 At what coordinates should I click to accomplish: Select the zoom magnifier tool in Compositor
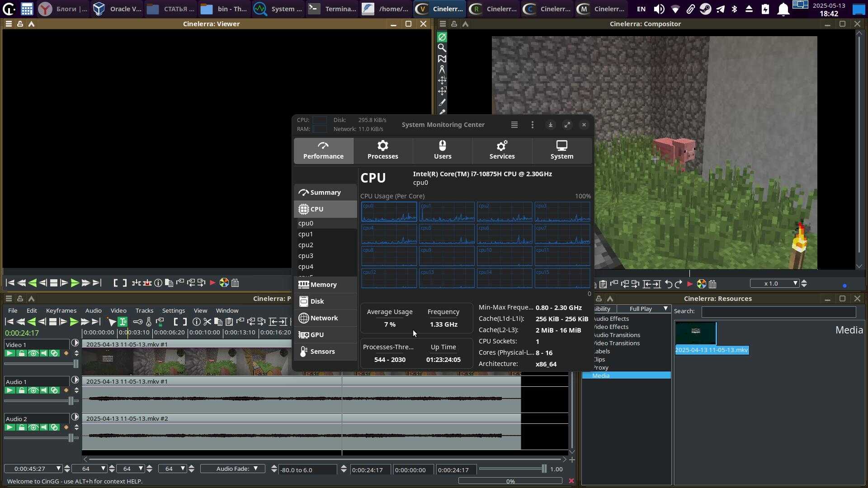[x=442, y=48]
